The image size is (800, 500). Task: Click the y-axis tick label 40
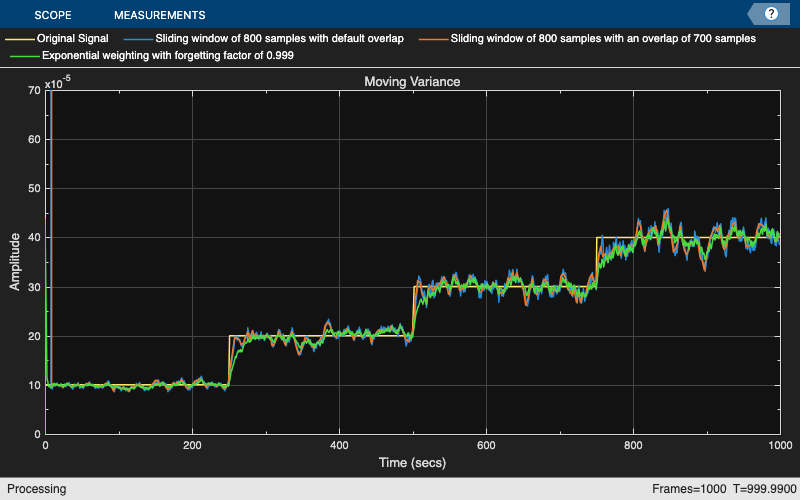(34, 238)
